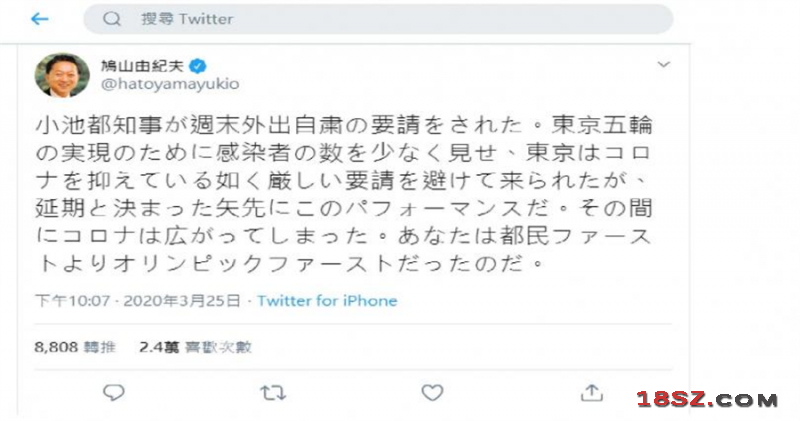
Task: Open the Twitter for iPhone source link
Action: pos(327,301)
